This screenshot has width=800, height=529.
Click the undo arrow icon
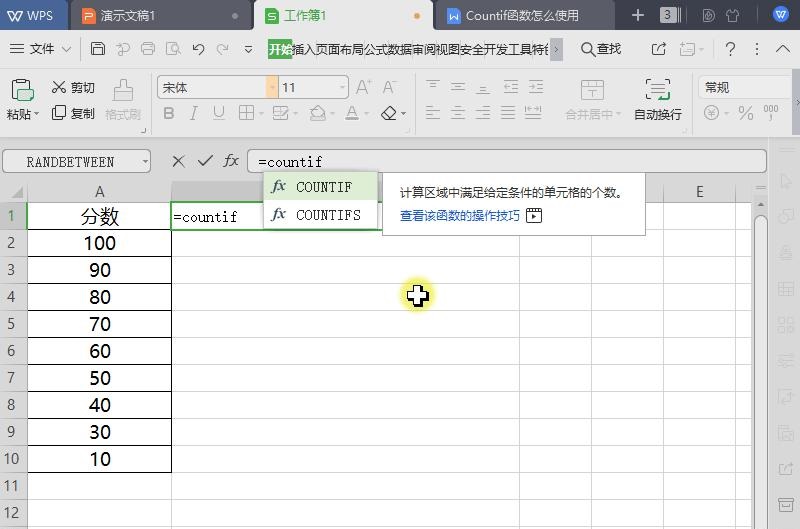click(x=198, y=49)
